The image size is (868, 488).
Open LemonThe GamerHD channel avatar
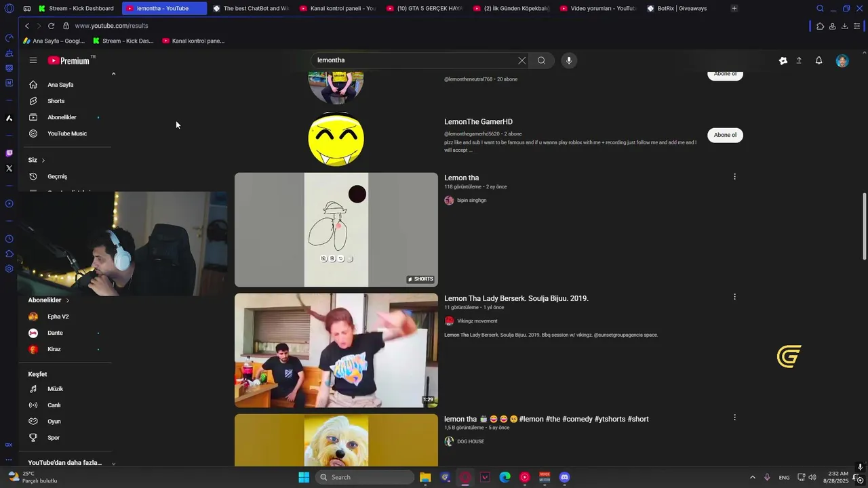pos(336,139)
